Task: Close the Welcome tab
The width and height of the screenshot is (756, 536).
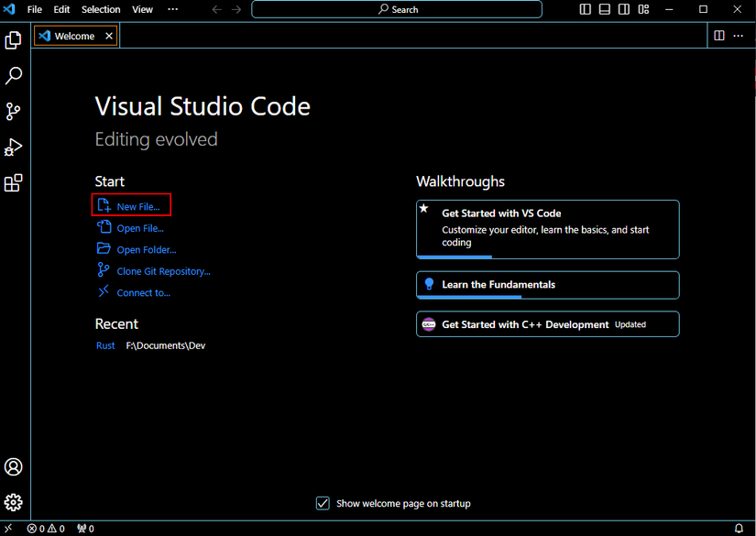Action: (x=109, y=36)
